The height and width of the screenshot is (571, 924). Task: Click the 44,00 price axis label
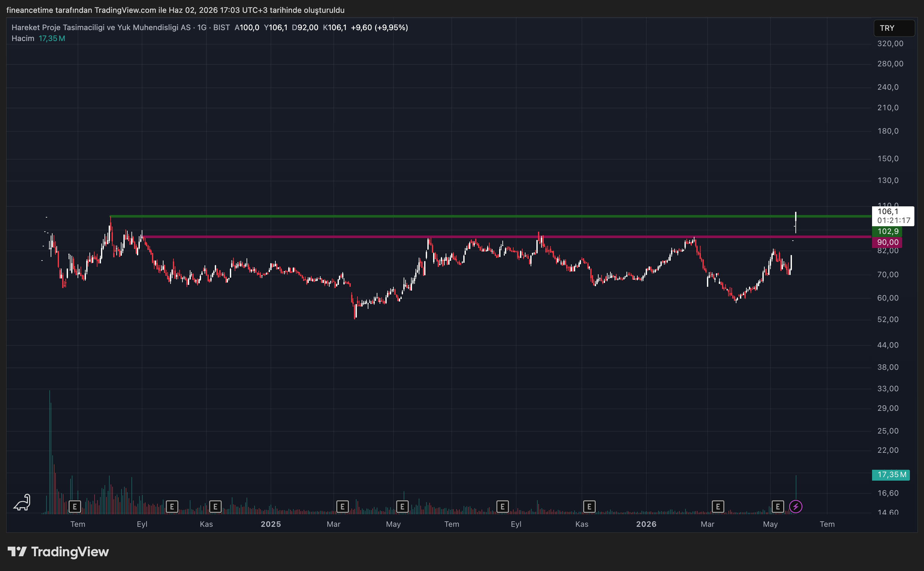(888, 345)
